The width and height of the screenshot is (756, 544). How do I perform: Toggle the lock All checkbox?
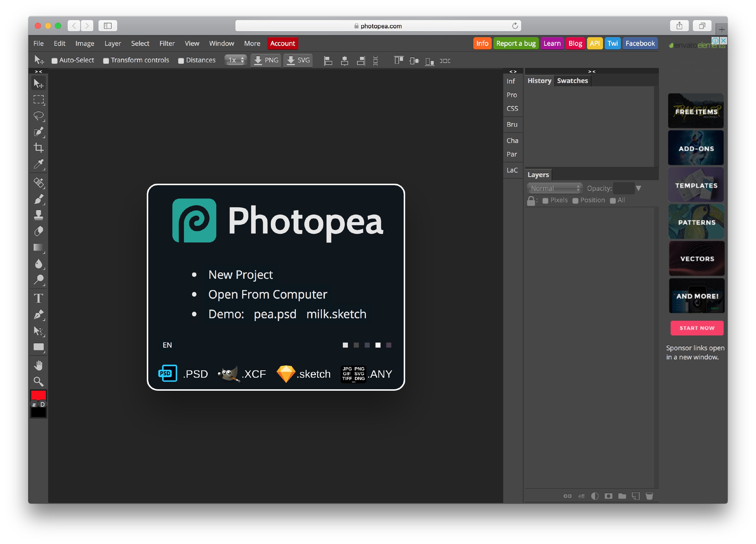pyautogui.click(x=613, y=201)
